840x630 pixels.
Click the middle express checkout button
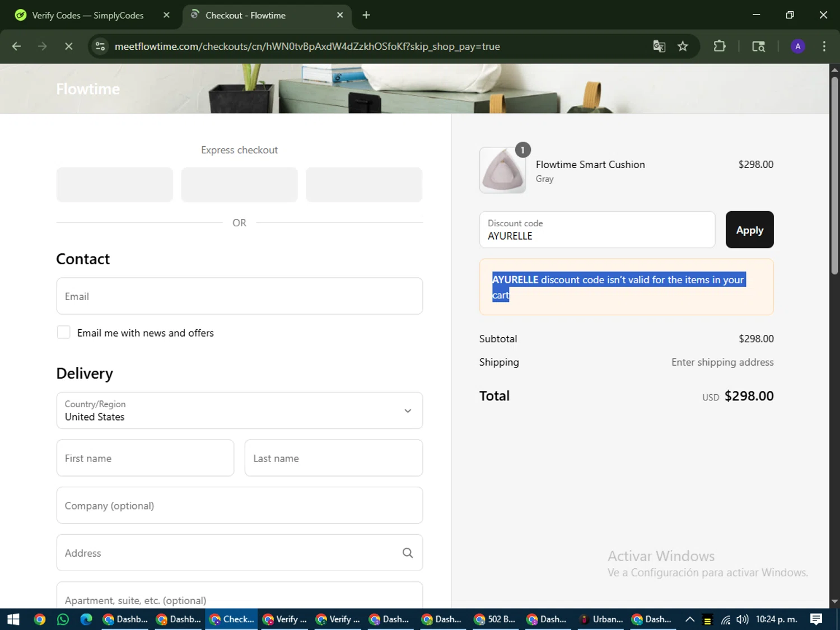(240, 185)
